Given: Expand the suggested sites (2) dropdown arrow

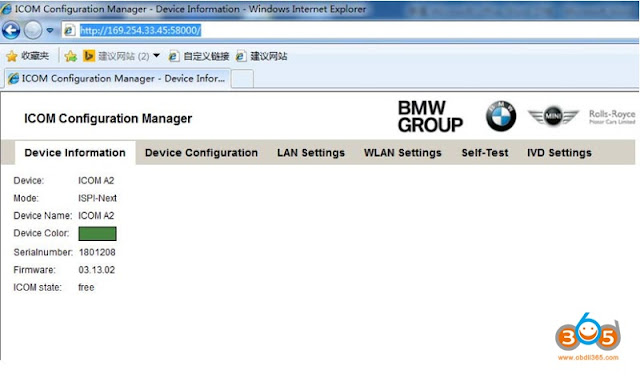Looking at the screenshot, I should [x=156, y=55].
